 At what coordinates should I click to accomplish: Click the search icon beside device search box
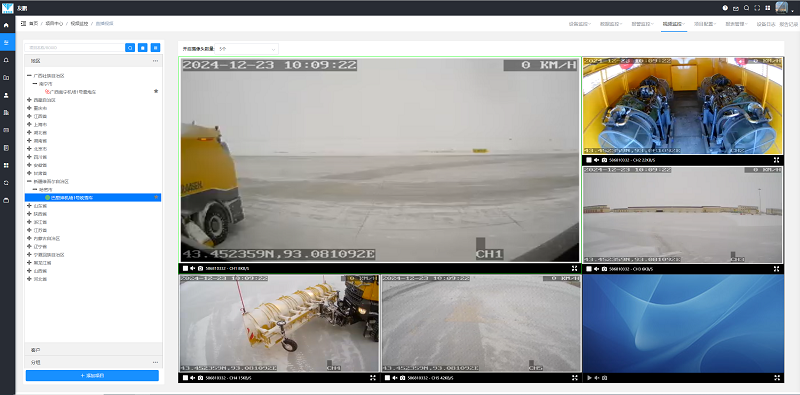pyautogui.click(x=130, y=47)
